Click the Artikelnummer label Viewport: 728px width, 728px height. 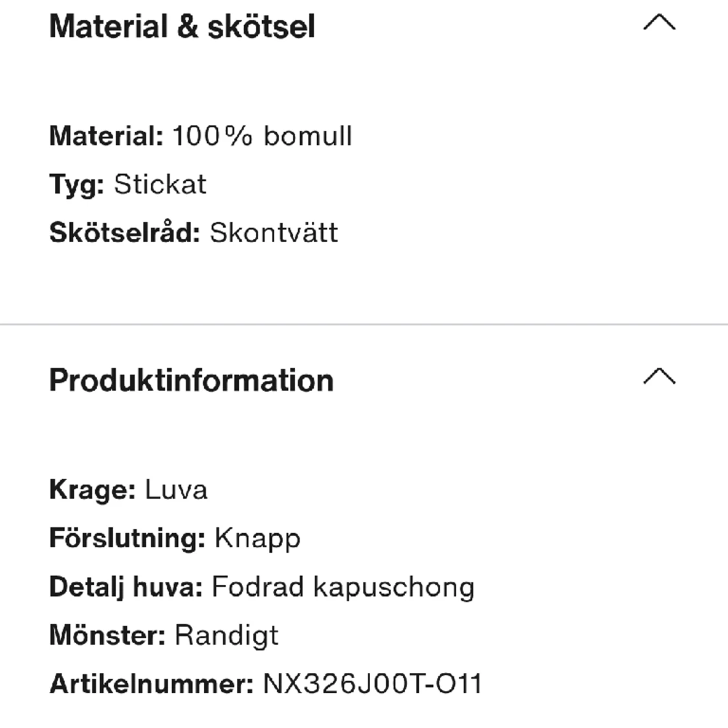click(151, 684)
